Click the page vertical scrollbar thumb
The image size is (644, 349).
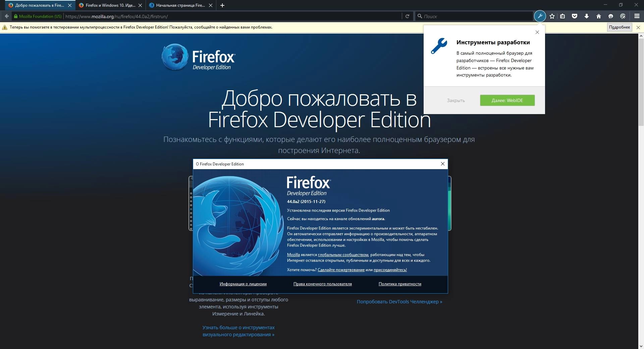(641, 82)
